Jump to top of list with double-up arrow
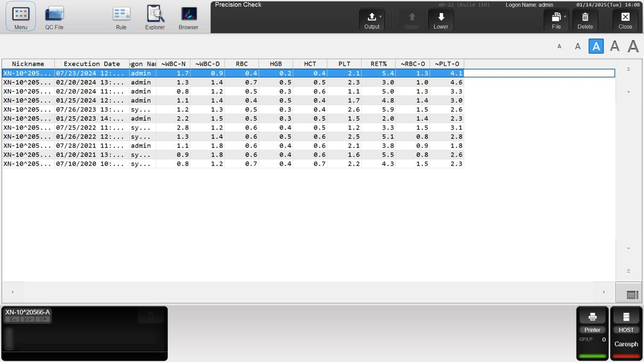644x362 pixels. 628,69
